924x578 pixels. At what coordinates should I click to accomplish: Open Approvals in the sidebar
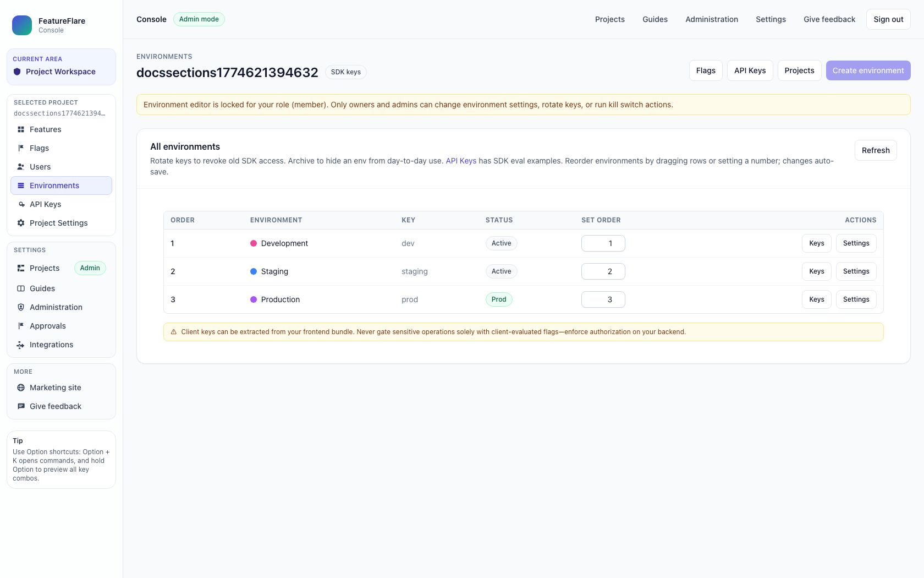tap(61, 326)
